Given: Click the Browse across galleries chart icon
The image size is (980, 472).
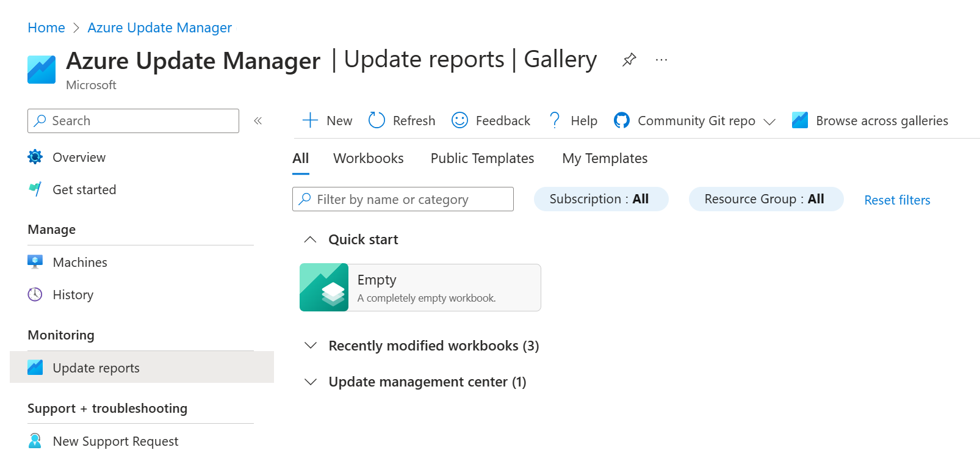Looking at the screenshot, I should pyautogui.click(x=800, y=120).
